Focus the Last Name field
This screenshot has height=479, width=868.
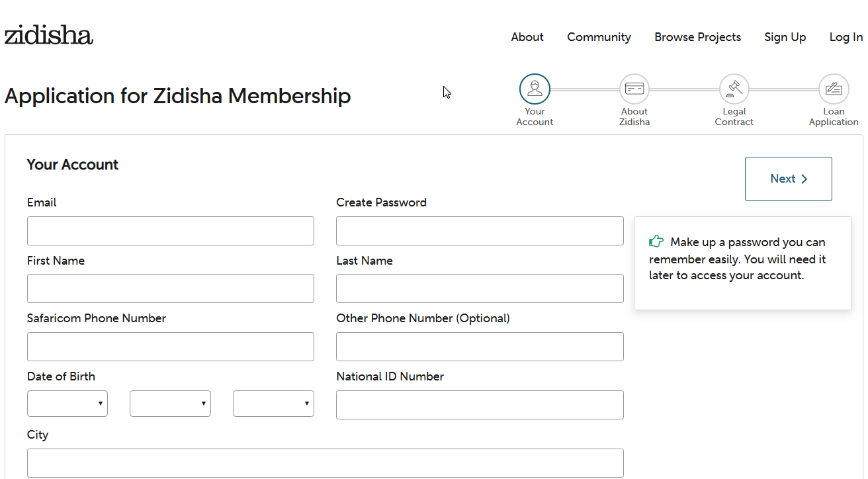(480, 288)
